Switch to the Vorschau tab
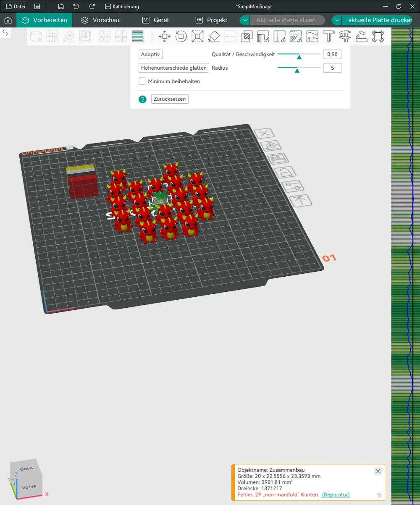This screenshot has height=505, width=420. coord(100,20)
